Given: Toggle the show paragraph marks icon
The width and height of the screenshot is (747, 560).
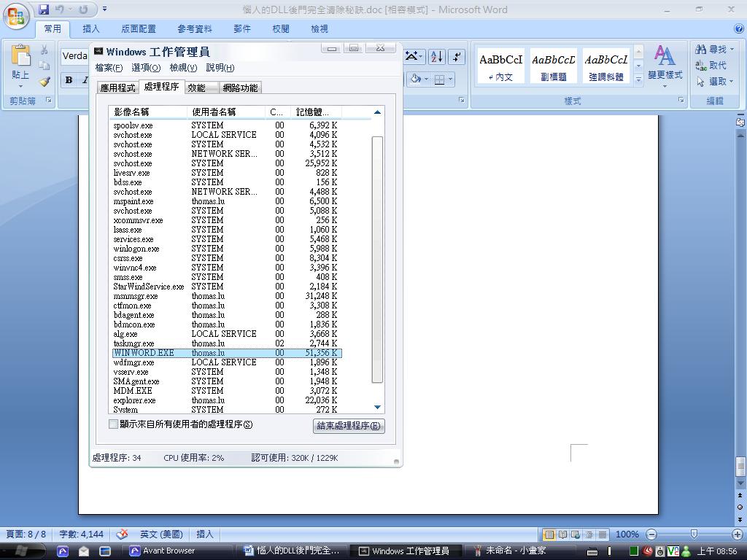Looking at the screenshot, I should 457,57.
